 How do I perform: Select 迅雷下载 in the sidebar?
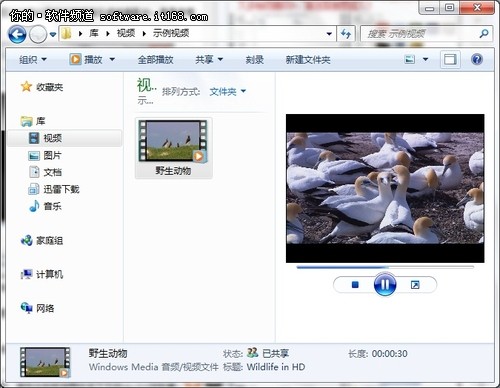click(x=61, y=189)
